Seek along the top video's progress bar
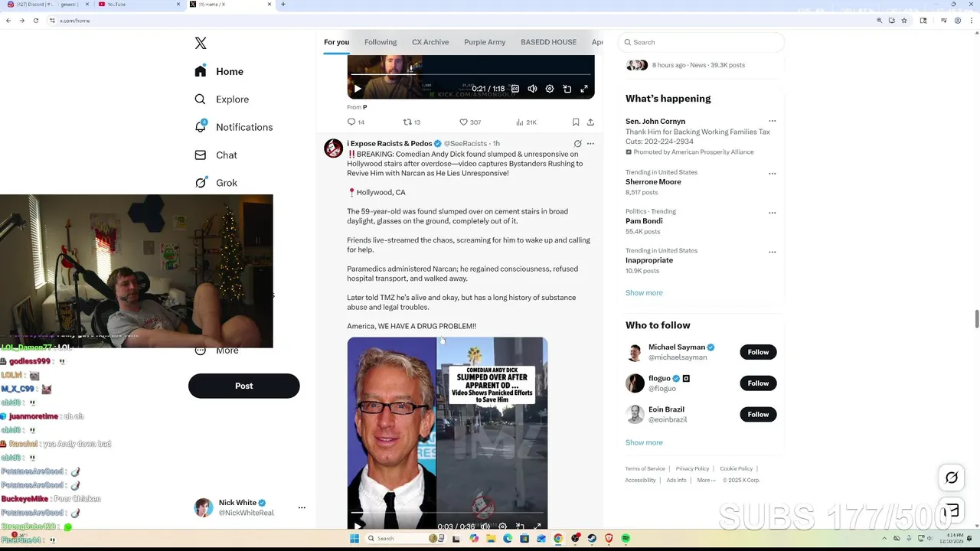Viewport: 980px width, 551px height. click(x=471, y=75)
